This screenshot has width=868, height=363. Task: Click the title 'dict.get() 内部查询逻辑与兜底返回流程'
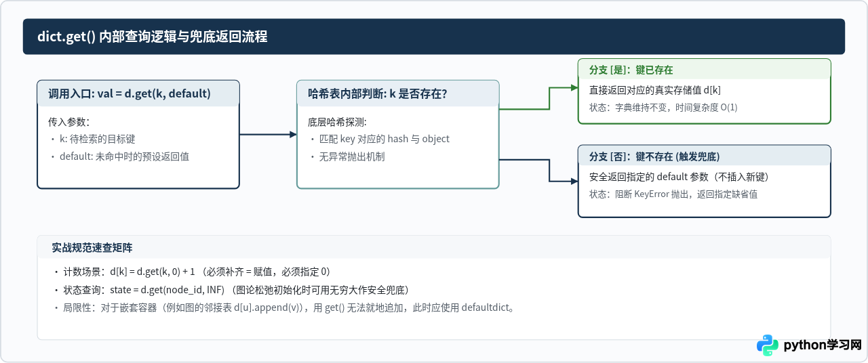pyautogui.click(x=153, y=37)
